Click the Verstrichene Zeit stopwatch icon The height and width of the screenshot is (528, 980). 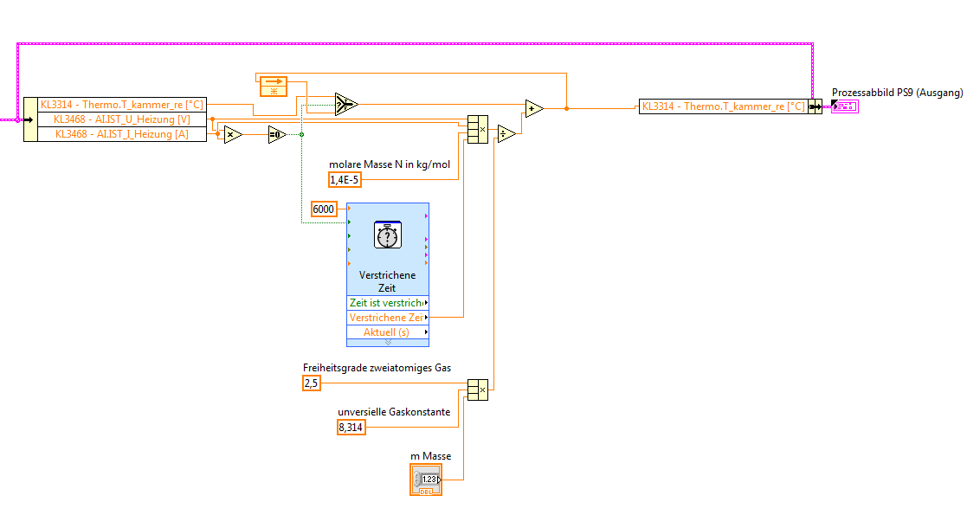[388, 235]
